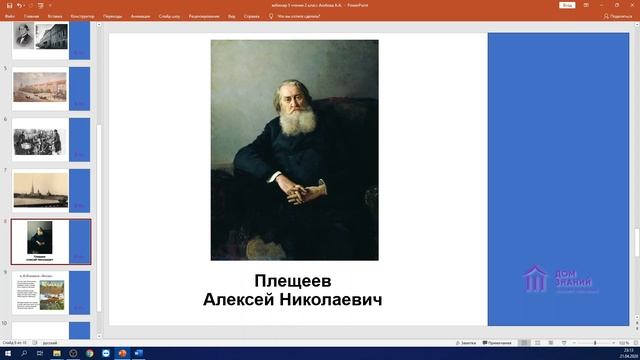This screenshot has width=640, height=360.
Task: Click the slide panel scroll-down arrow
Action: click(x=99, y=336)
